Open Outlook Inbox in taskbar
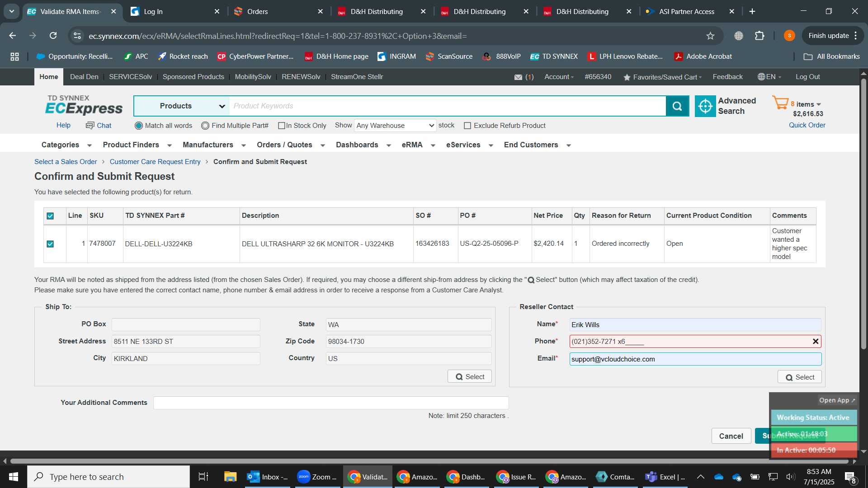This screenshot has height=488, width=868. point(268,477)
